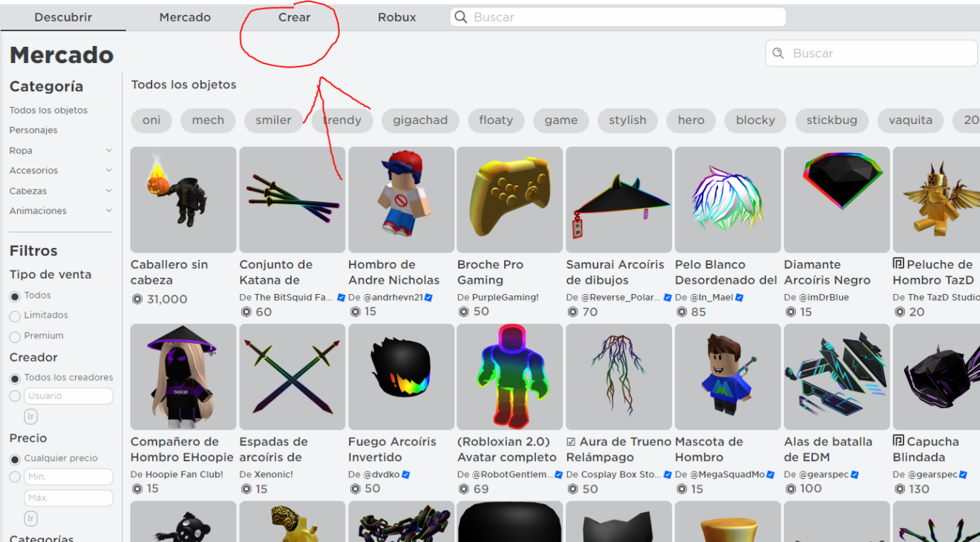980x542 pixels.
Task: View the Robloxian 2.0 Avatar completo thumbnail
Action: coord(510,377)
